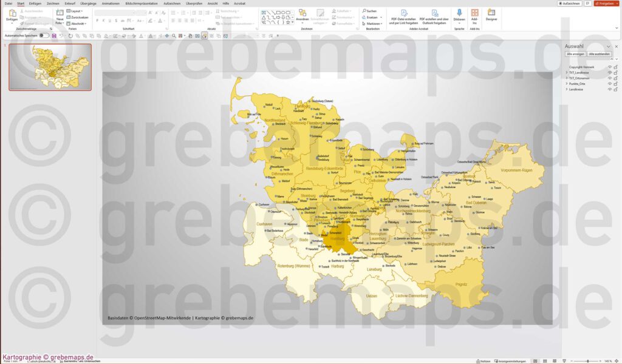This screenshot has height=364, width=622.
Task: Click the Suchen find tool
Action: pos(369,11)
